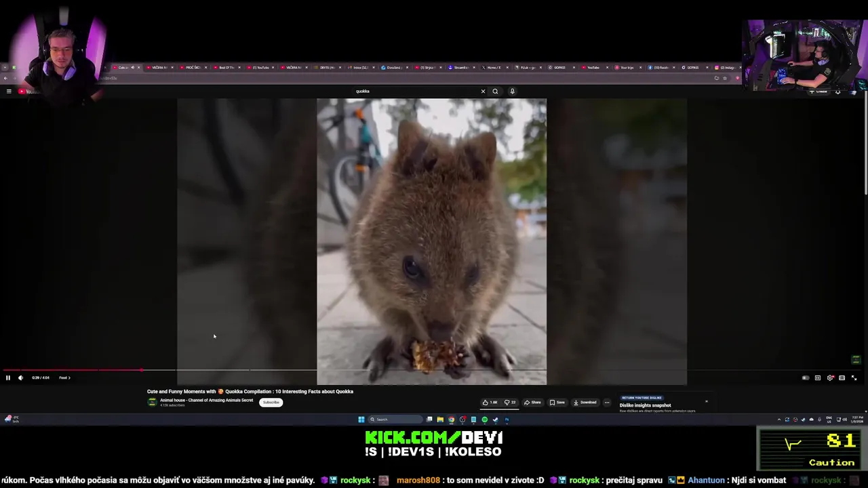This screenshot has width=868, height=488.
Task: Open more actions three-dot menu
Action: (607, 403)
